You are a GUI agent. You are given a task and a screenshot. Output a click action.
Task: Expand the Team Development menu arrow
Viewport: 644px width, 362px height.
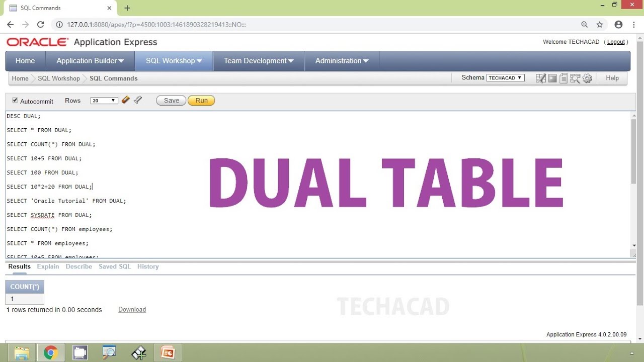291,61
